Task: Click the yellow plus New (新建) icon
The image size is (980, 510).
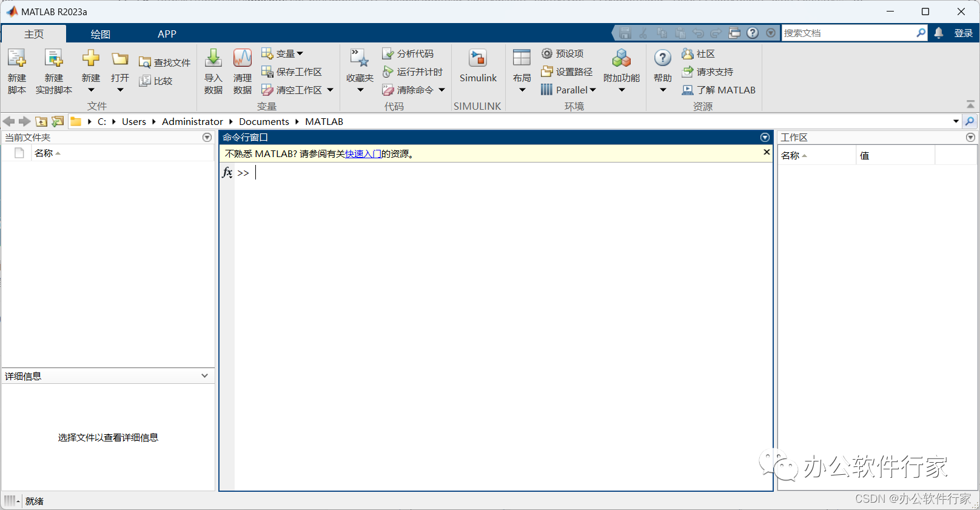Action: [91, 58]
